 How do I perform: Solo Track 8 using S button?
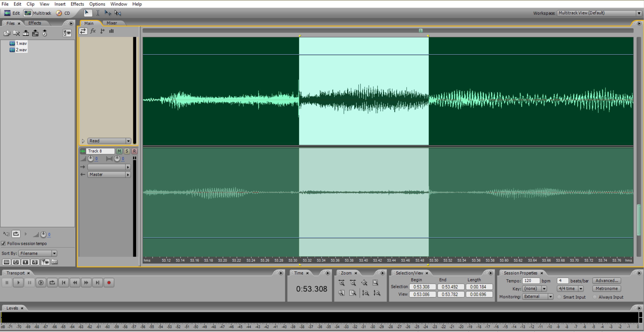[x=127, y=151]
